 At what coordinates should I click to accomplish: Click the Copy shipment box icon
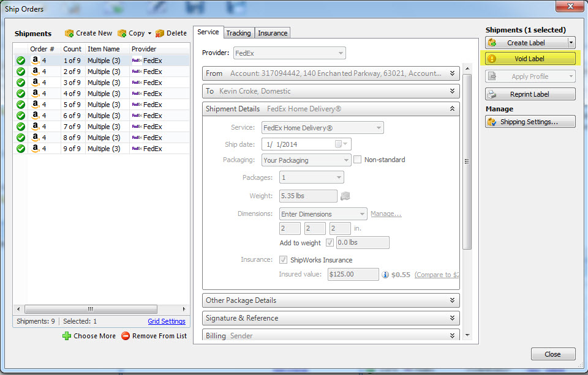(122, 34)
